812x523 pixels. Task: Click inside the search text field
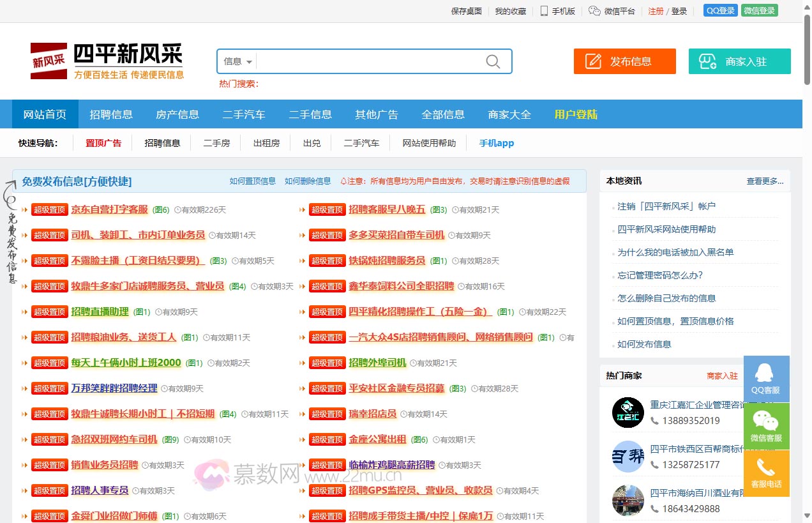tap(370, 62)
